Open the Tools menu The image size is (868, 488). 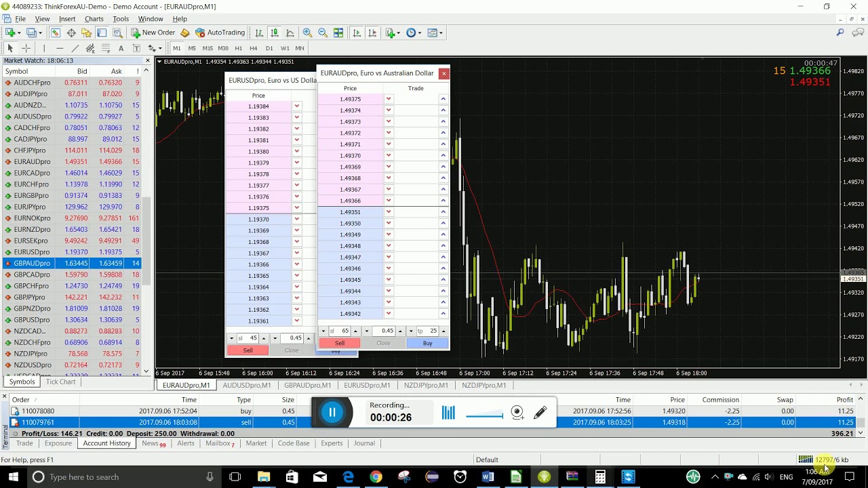(x=121, y=19)
